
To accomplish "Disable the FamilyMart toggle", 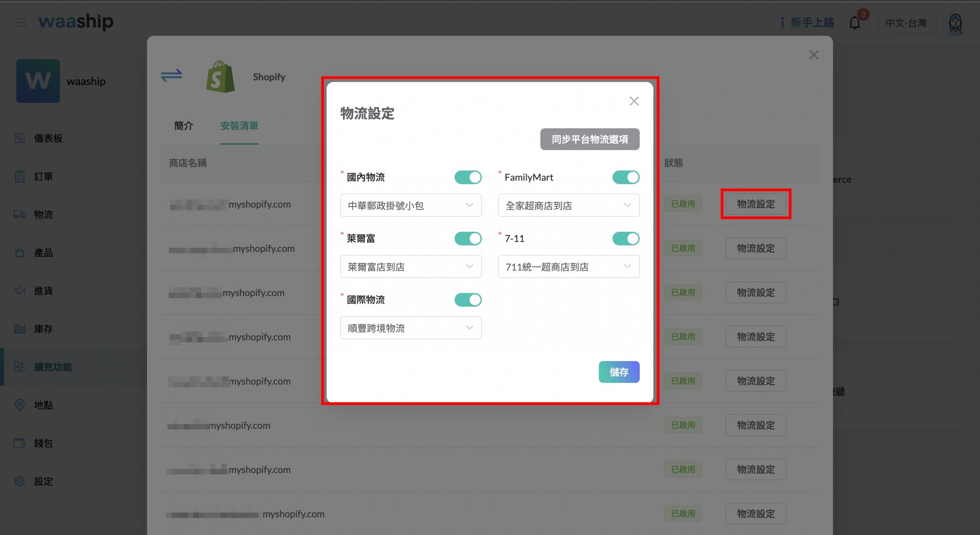I will [626, 177].
